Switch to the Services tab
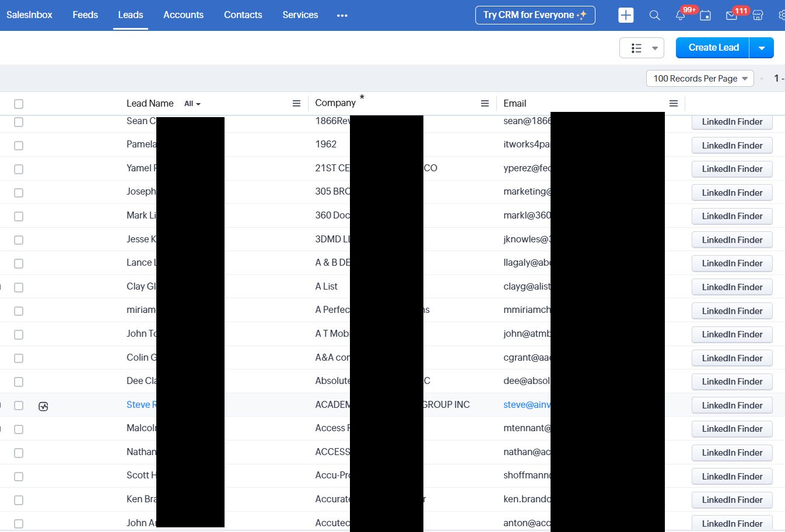Image resolution: width=785 pixels, height=532 pixels. click(x=300, y=15)
